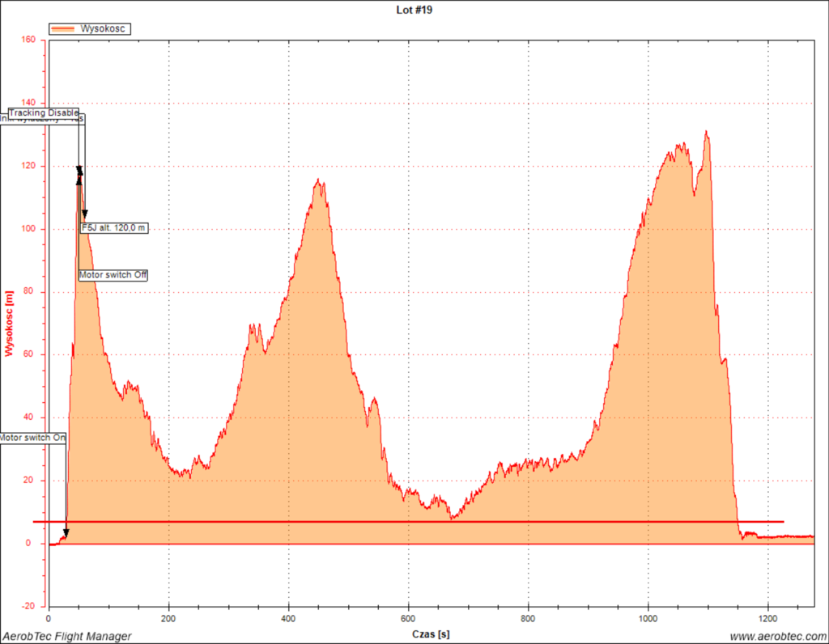Screen dimensions: 829x644
Task: Click the F5J alt. 120,0 m label
Action: (114, 229)
